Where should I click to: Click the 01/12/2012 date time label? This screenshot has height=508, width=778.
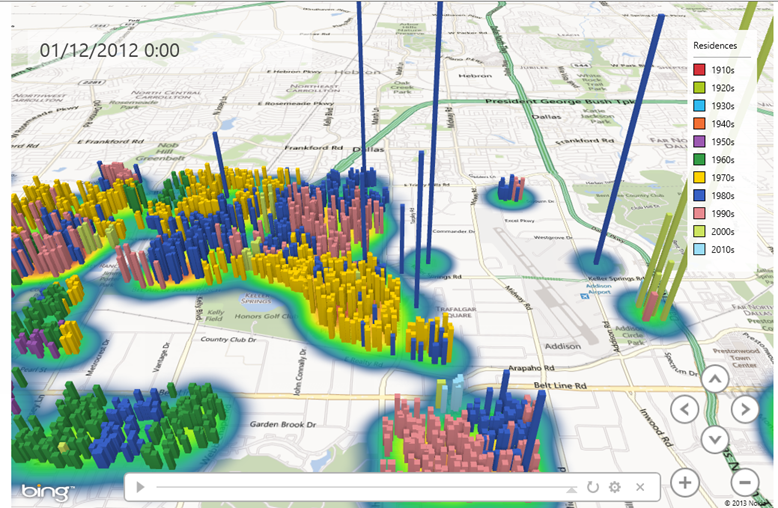point(110,50)
